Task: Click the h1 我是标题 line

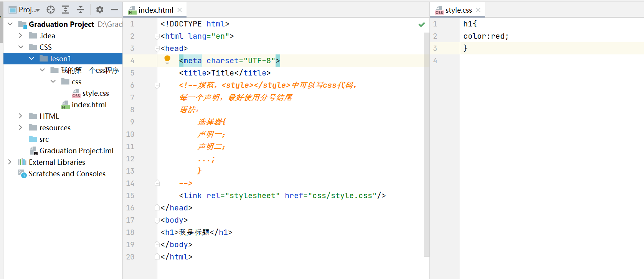Action: (197, 232)
